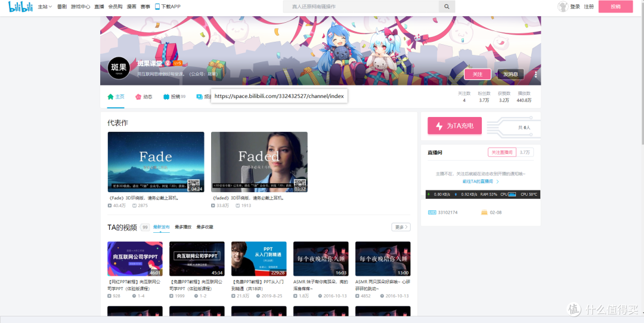Image resolution: width=644 pixels, height=323 pixels.
Task: Open the 赛事 nav link
Action: (145, 7)
